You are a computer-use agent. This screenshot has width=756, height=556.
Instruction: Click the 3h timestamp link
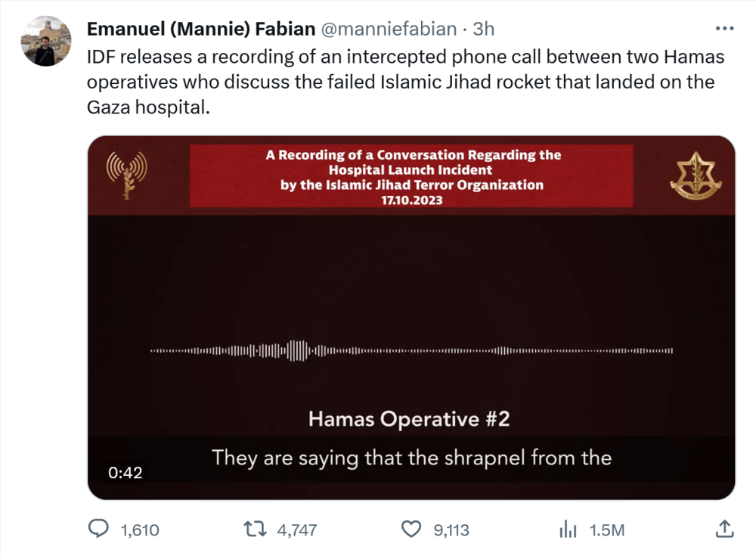[484, 30]
